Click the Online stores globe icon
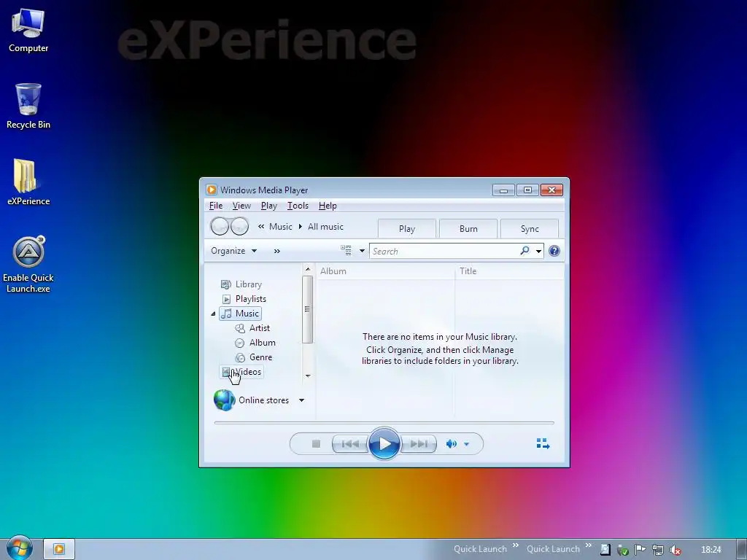This screenshot has height=560, width=747. click(225, 400)
